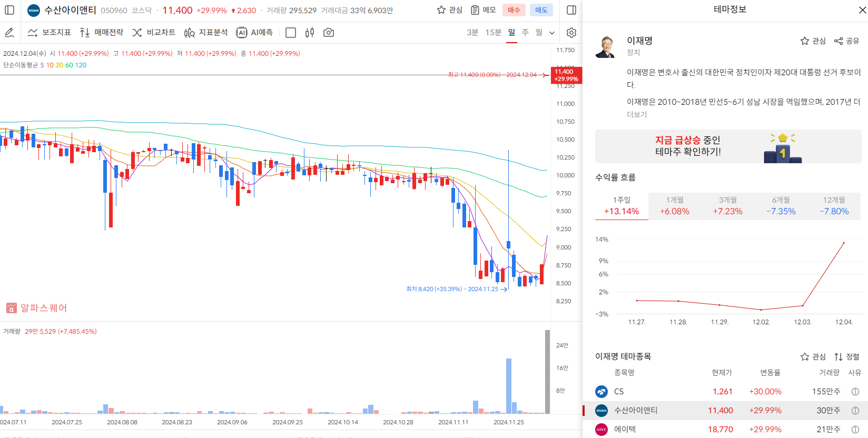The height and width of the screenshot is (438, 868).
Task: Sort by 현재가 column header
Action: click(x=722, y=373)
